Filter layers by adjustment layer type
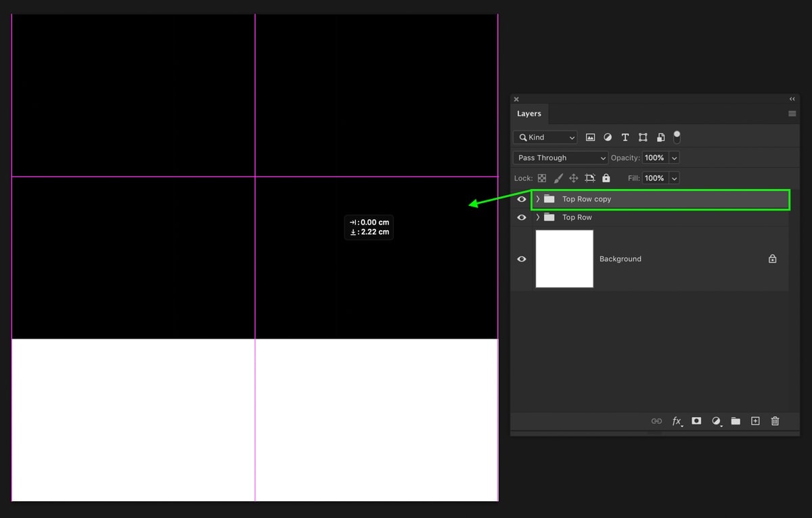 608,137
